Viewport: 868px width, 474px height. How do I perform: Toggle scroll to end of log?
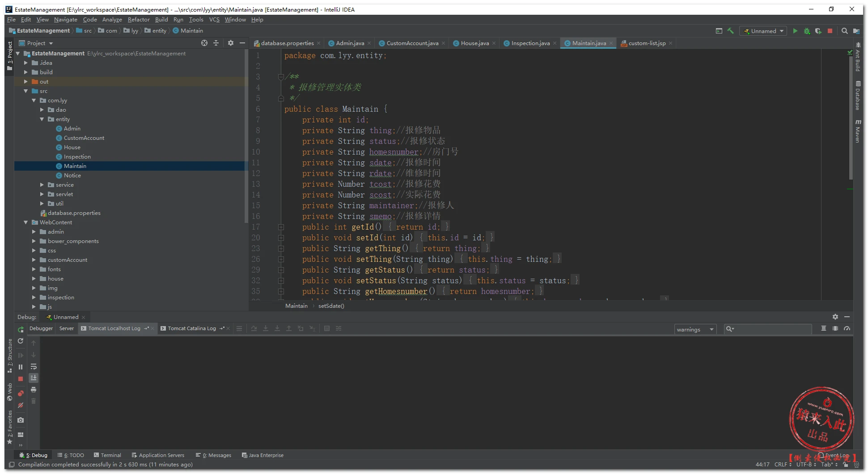pos(34,378)
